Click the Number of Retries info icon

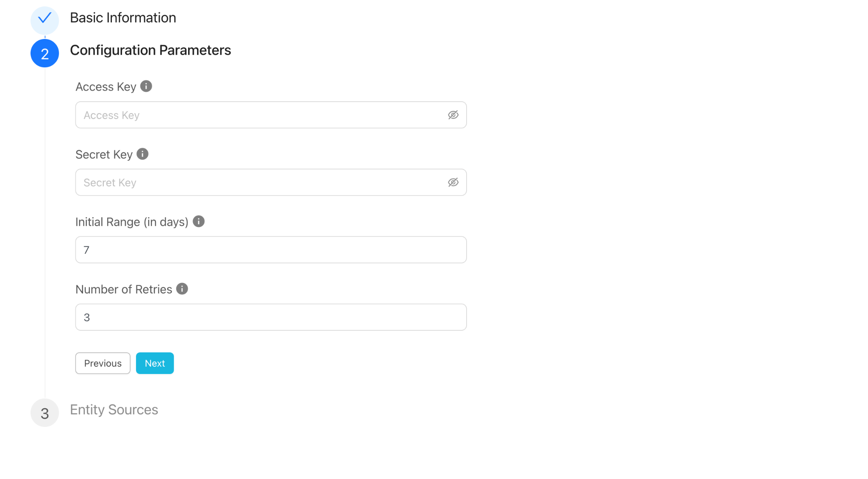tap(182, 289)
